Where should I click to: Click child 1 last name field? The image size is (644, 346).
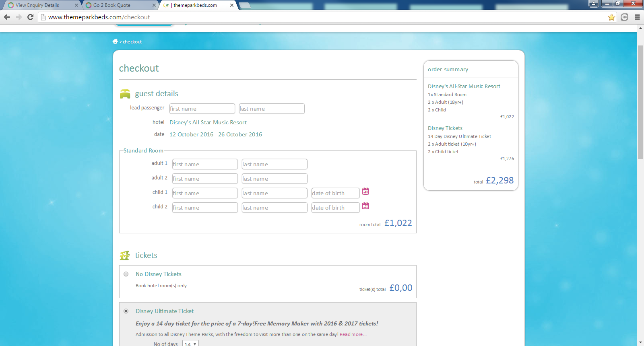coord(275,193)
